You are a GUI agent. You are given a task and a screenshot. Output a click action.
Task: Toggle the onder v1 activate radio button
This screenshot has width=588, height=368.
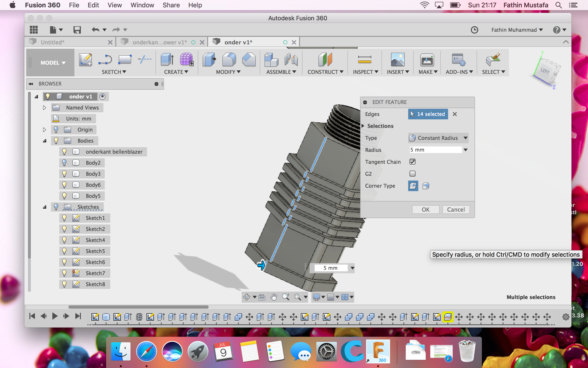[x=102, y=97]
